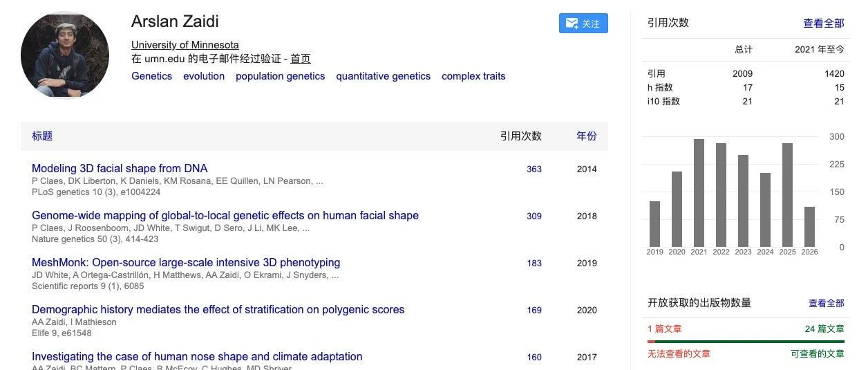Open the i10 指数 metric link
Image resolution: width=868 pixels, height=370 pixels.
[x=663, y=101]
